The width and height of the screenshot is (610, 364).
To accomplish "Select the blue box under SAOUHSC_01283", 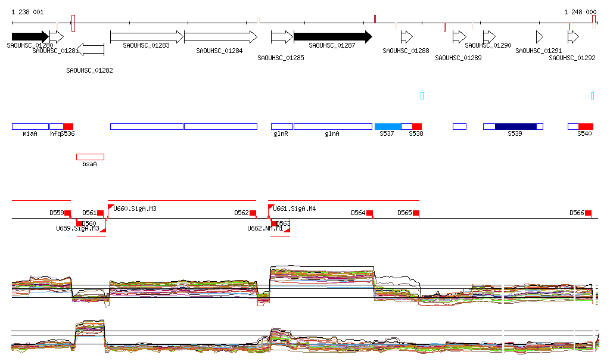I will pos(147,126).
